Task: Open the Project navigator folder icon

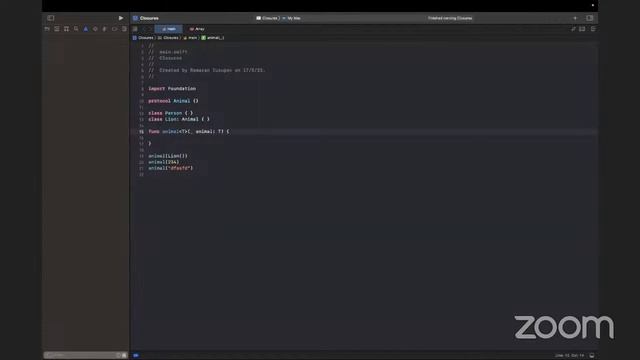Action: pyautogui.click(x=47, y=29)
